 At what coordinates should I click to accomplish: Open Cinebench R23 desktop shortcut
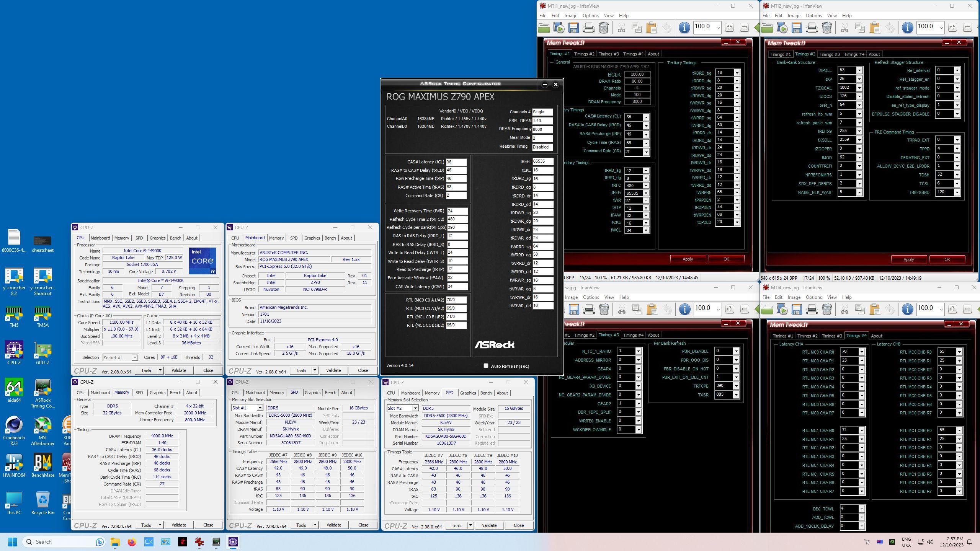click(14, 430)
